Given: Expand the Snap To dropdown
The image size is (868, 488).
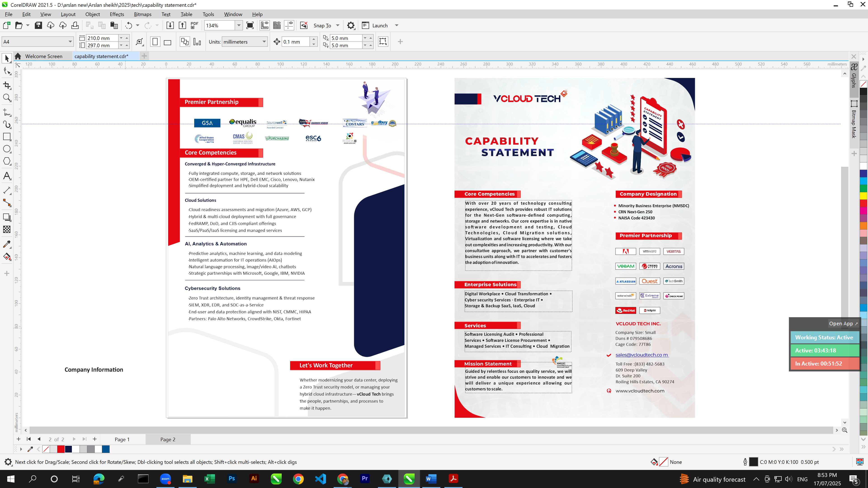Looking at the screenshot, I should pos(338,25).
